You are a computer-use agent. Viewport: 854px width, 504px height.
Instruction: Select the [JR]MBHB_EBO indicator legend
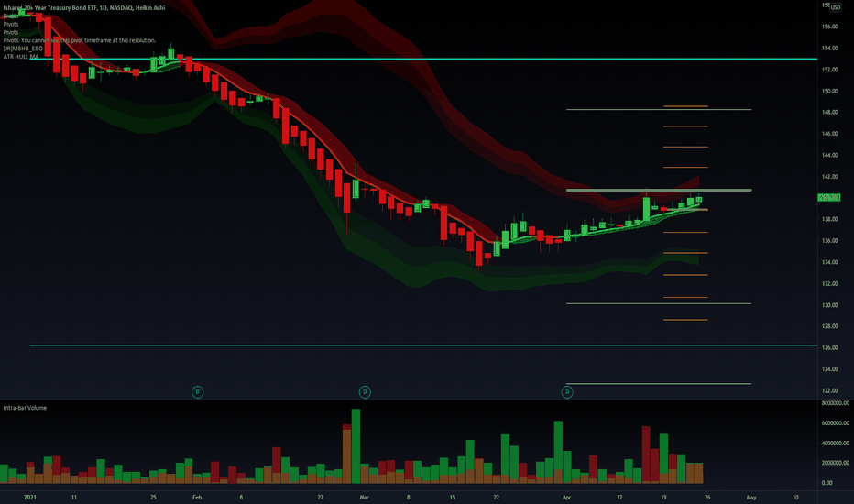click(23, 49)
